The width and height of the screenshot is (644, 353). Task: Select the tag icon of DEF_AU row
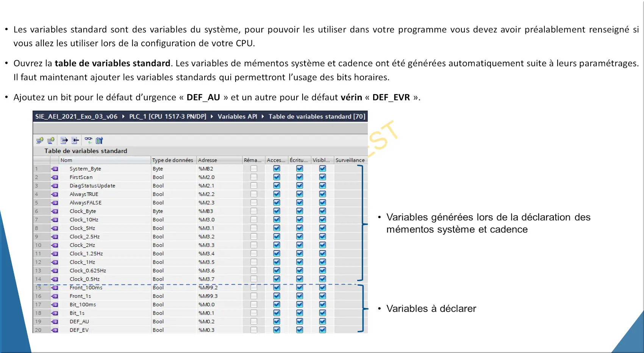coord(55,322)
